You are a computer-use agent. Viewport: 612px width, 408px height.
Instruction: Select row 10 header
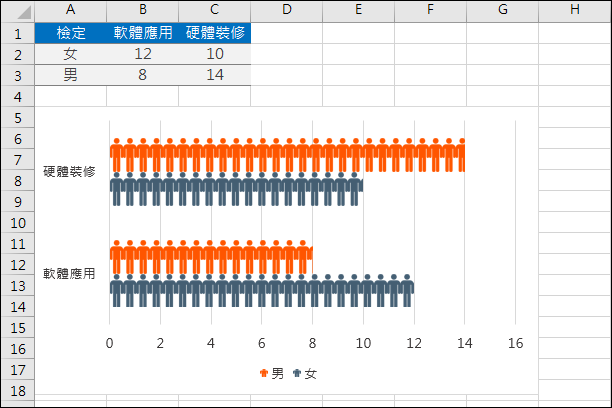(x=18, y=223)
